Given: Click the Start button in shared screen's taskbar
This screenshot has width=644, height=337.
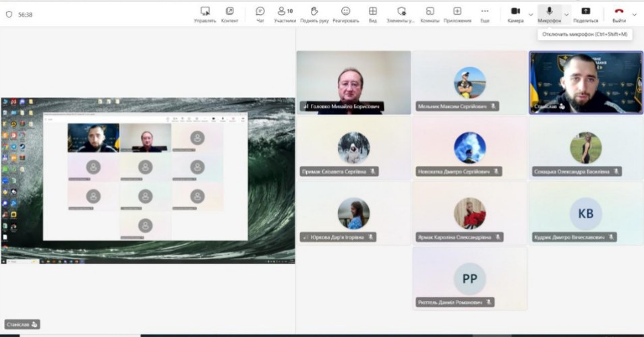Looking at the screenshot, I should click(4, 261).
